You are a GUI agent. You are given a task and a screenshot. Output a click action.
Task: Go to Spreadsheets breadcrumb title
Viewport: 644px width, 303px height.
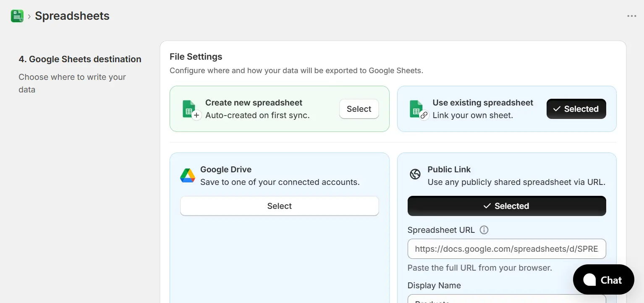(x=72, y=16)
